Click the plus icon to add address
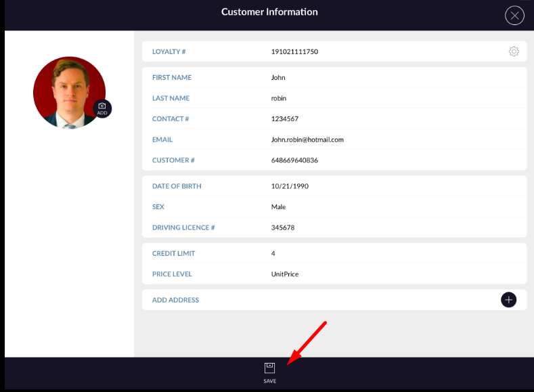Image resolution: width=534 pixels, height=392 pixels. click(508, 300)
